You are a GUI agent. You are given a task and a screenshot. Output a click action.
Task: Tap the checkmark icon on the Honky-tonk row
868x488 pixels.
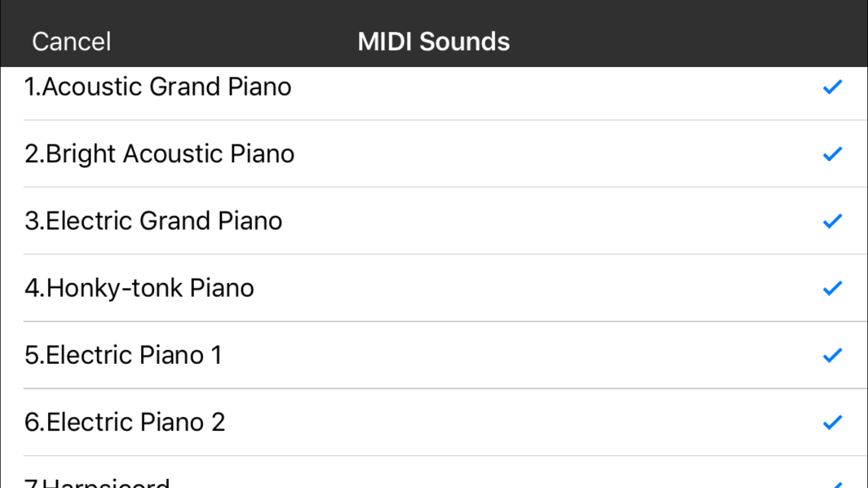coord(832,289)
